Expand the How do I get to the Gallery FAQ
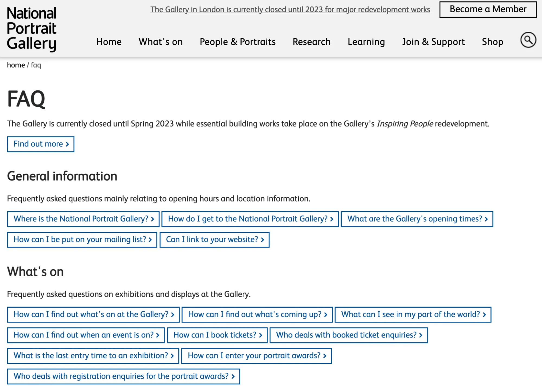This screenshot has width=542, height=392. point(251,219)
